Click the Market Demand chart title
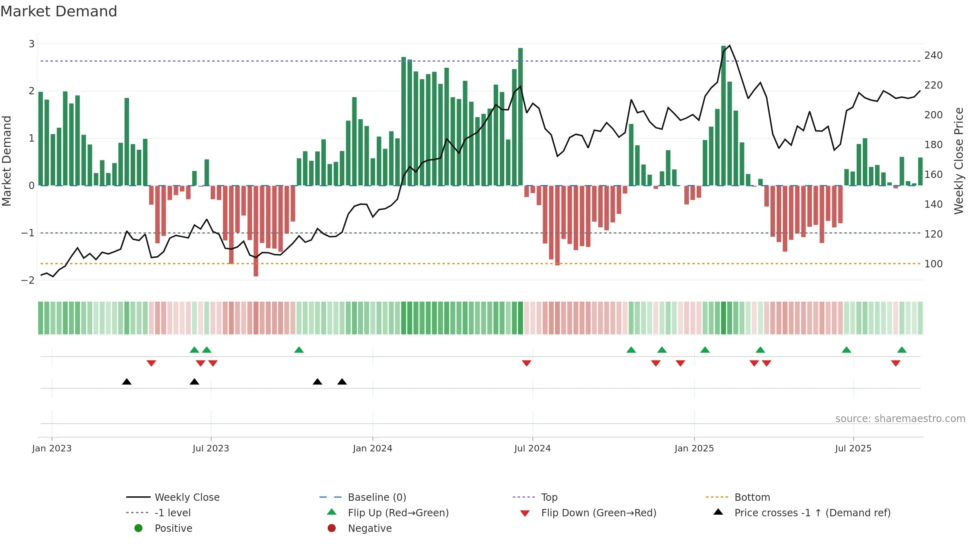Image resolution: width=980 pixels, height=551 pixels. pyautogui.click(x=59, y=11)
